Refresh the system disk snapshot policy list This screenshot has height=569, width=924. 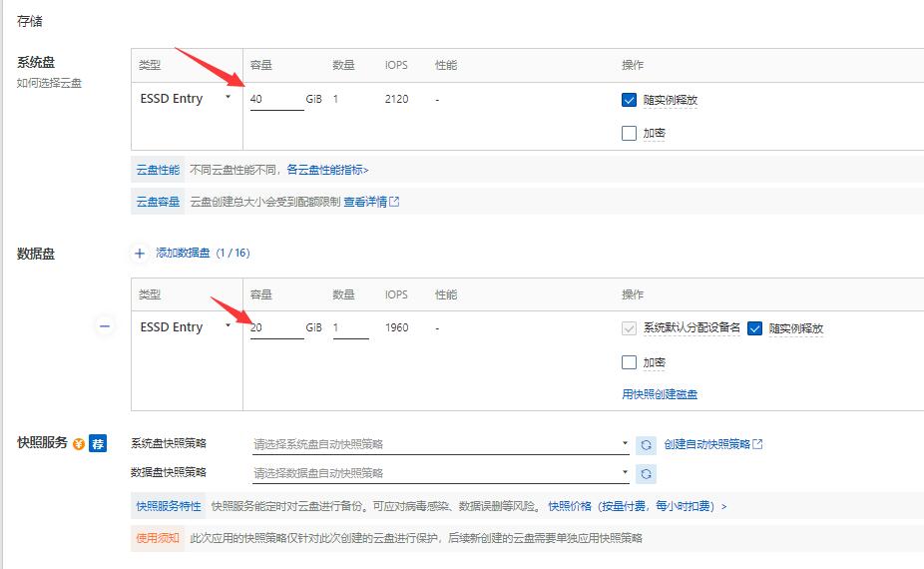click(647, 444)
